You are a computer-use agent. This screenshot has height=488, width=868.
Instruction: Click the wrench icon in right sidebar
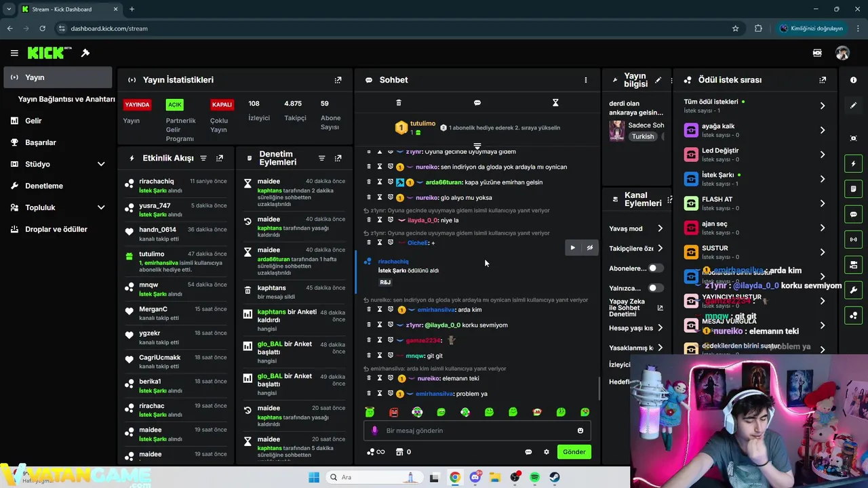point(853,290)
